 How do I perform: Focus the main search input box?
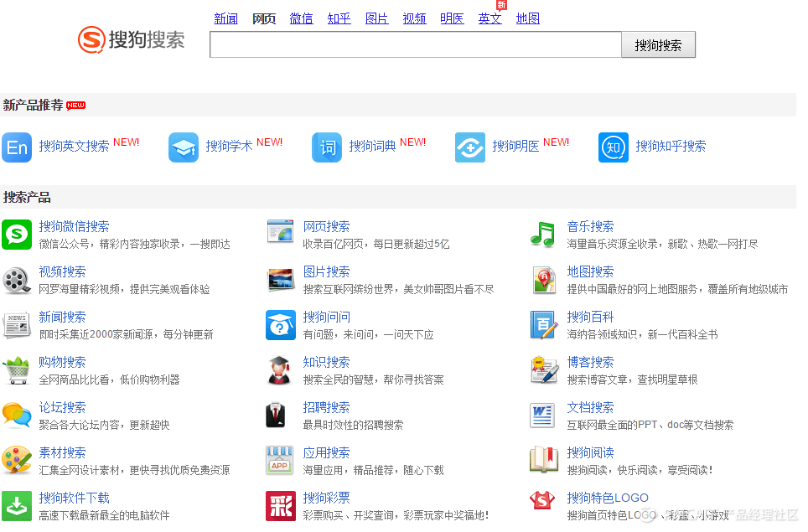click(x=416, y=44)
